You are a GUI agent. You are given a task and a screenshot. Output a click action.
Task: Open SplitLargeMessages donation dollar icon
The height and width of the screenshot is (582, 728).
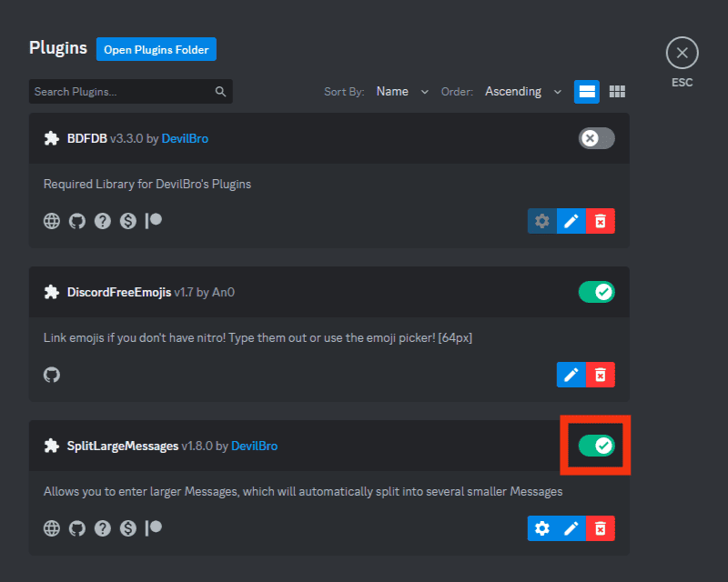128,528
